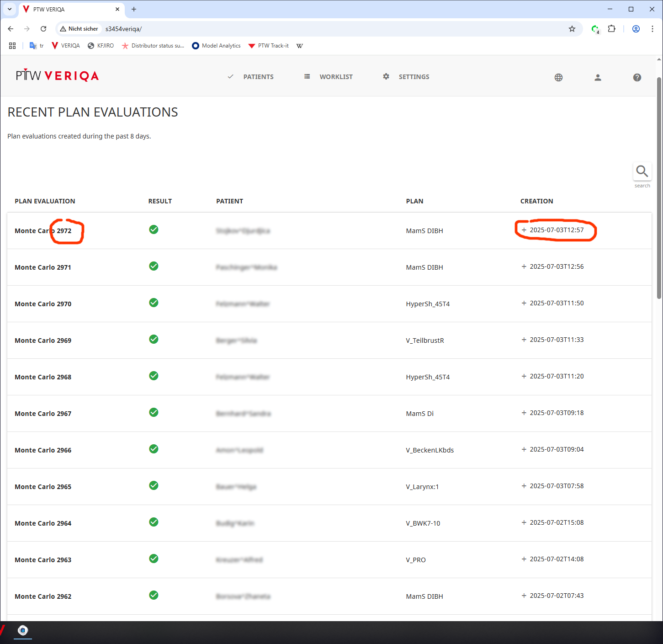The width and height of the screenshot is (663, 644).
Task: Open Model Analytics bookmark
Action: 216,46
